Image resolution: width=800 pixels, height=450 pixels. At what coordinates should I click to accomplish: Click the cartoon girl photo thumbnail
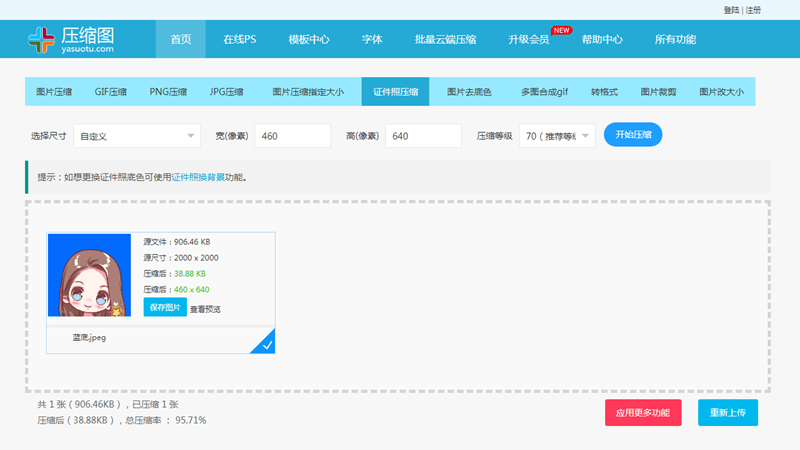tap(89, 275)
